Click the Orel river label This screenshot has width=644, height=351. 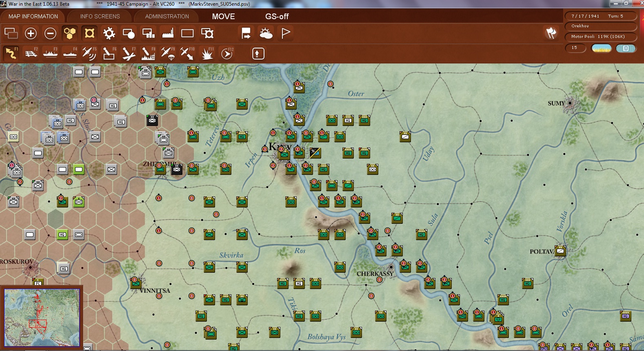[x=567, y=311]
